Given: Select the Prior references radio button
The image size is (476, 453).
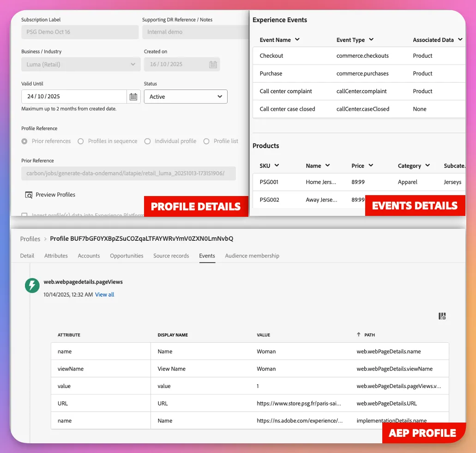Looking at the screenshot, I should click(x=24, y=142).
